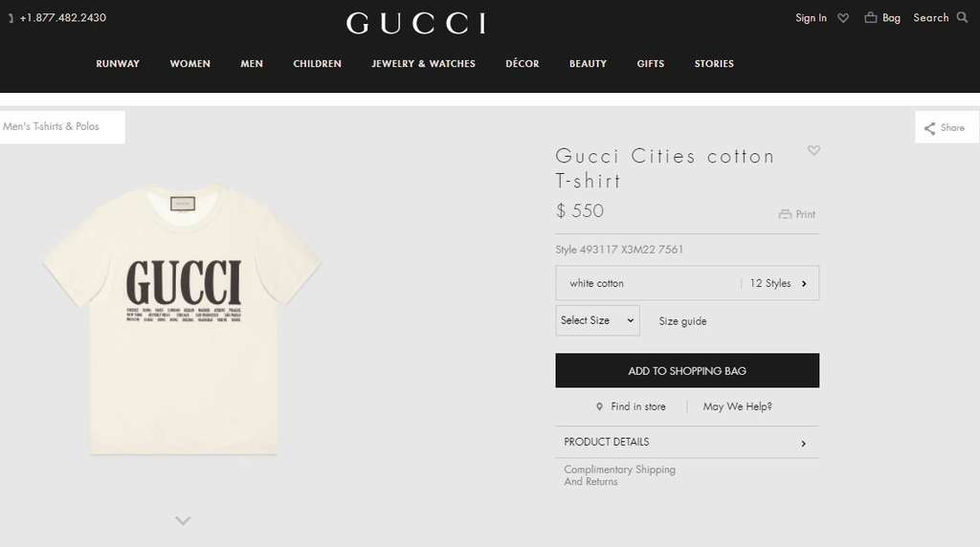Open the shopping bag icon

(x=870, y=17)
